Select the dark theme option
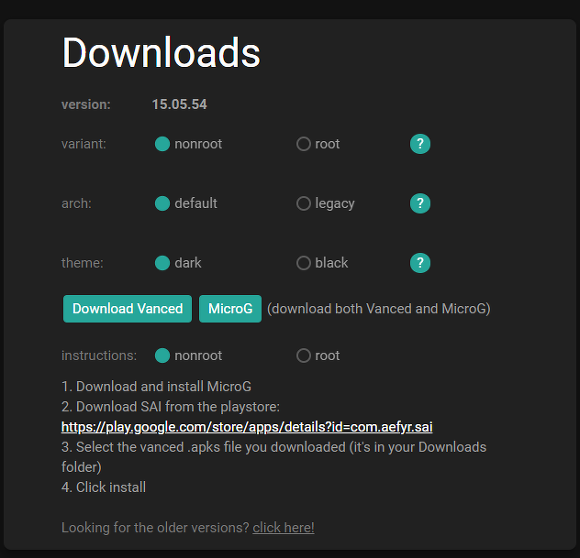Screen dimensions: 580x558 tap(162, 263)
